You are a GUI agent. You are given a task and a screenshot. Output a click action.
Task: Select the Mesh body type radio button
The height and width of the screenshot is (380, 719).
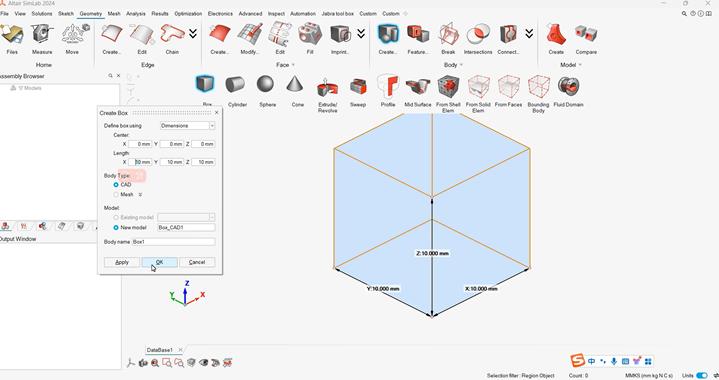116,194
